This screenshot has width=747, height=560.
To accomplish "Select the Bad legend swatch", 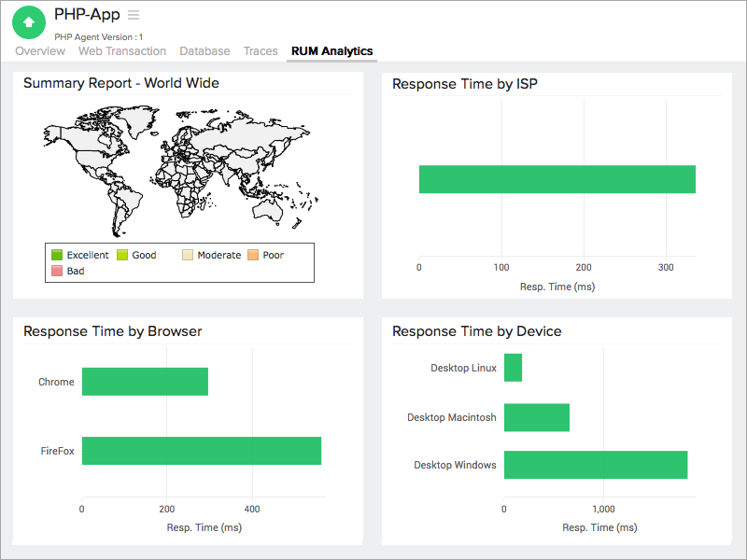I will pos(57,271).
